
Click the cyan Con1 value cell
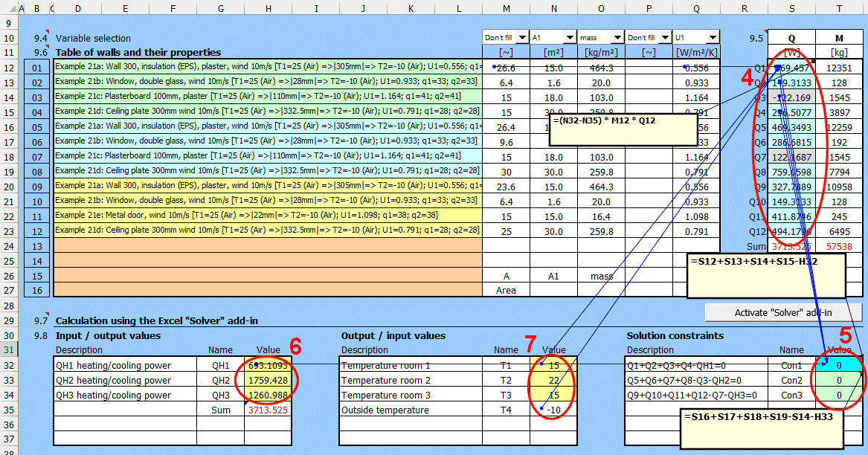pos(839,366)
